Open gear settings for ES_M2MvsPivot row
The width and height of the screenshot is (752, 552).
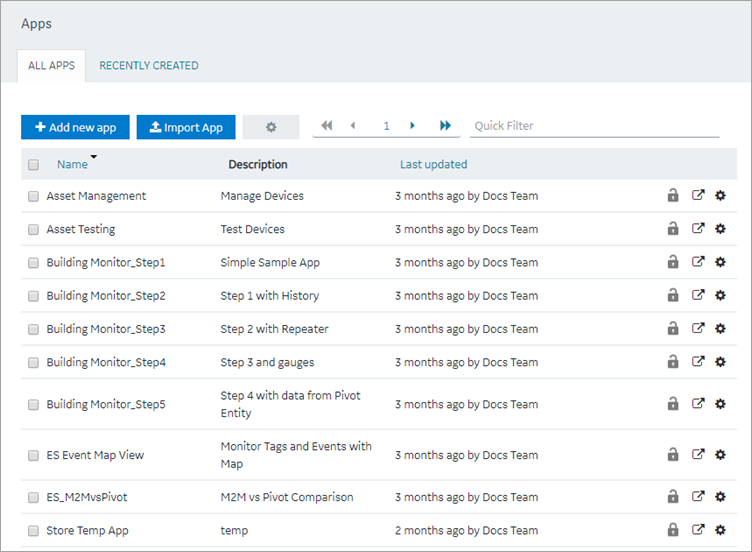720,496
